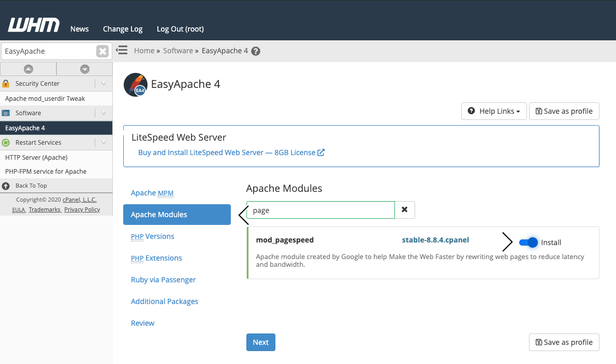This screenshot has height=364, width=616.
Task: Click the Next button
Action: pos(261,342)
